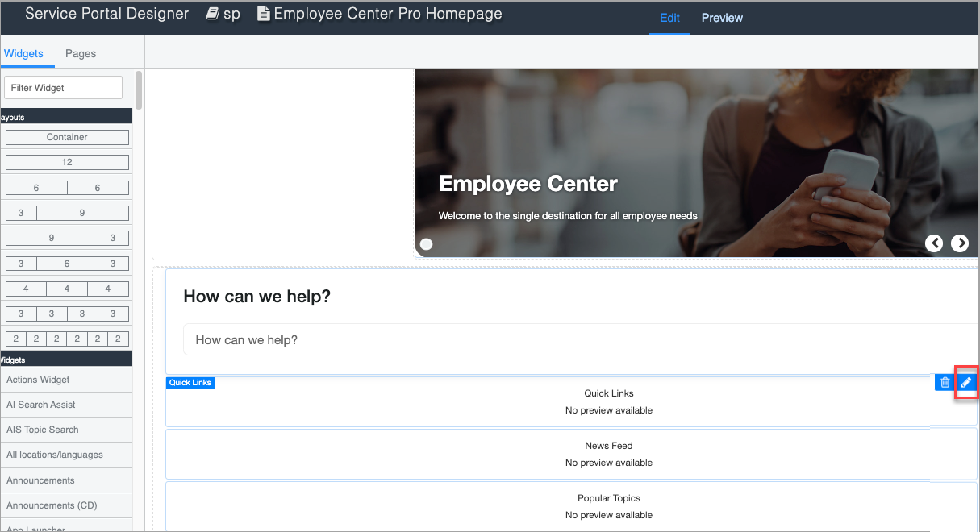
Task: Select All locations/languages widget
Action: pyautogui.click(x=66, y=455)
